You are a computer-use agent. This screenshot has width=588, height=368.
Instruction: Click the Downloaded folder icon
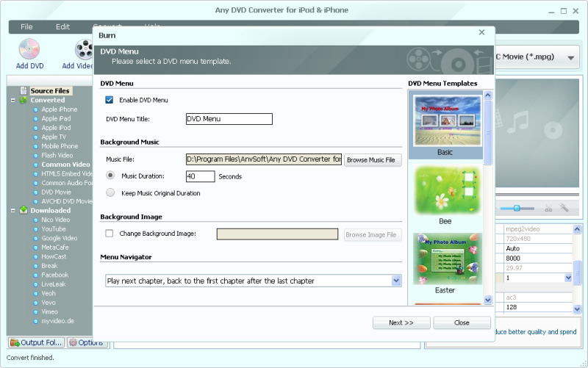tap(24, 210)
